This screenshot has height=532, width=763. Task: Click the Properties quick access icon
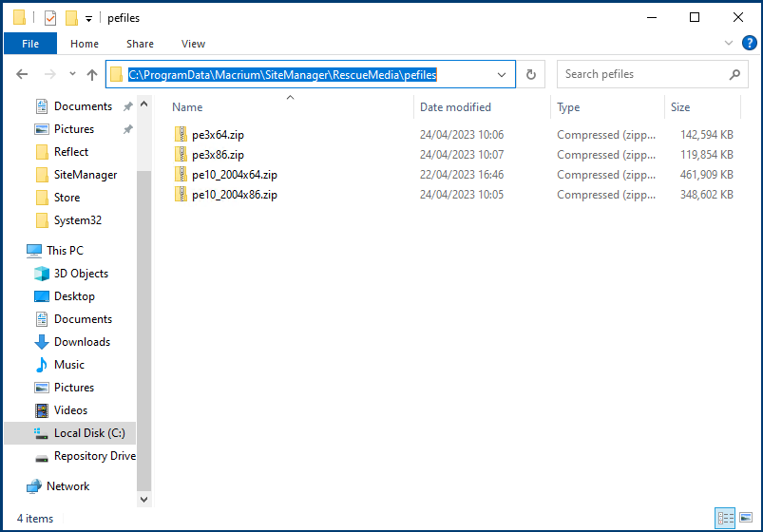coord(50,18)
